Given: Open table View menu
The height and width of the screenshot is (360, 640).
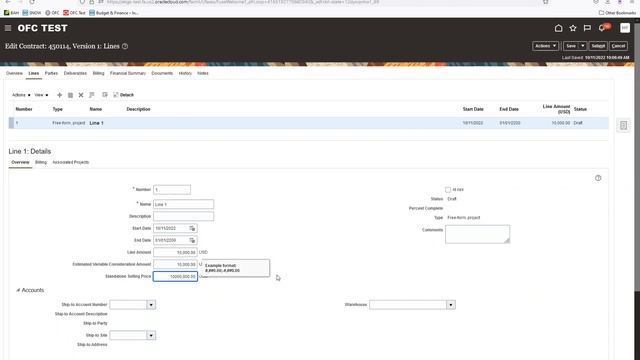Looking at the screenshot, I should (x=41, y=95).
